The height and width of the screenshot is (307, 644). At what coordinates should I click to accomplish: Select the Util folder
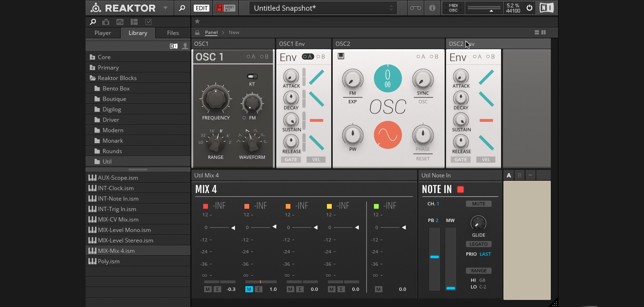pyautogui.click(x=138, y=161)
